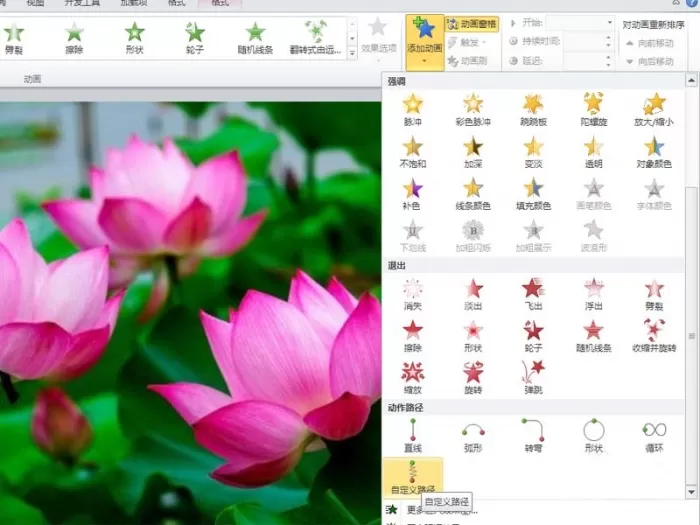Choose 线条颜色 emphasis effect
Image resolution: width=700 pixels, height=525 pixels.
(473, 194)
